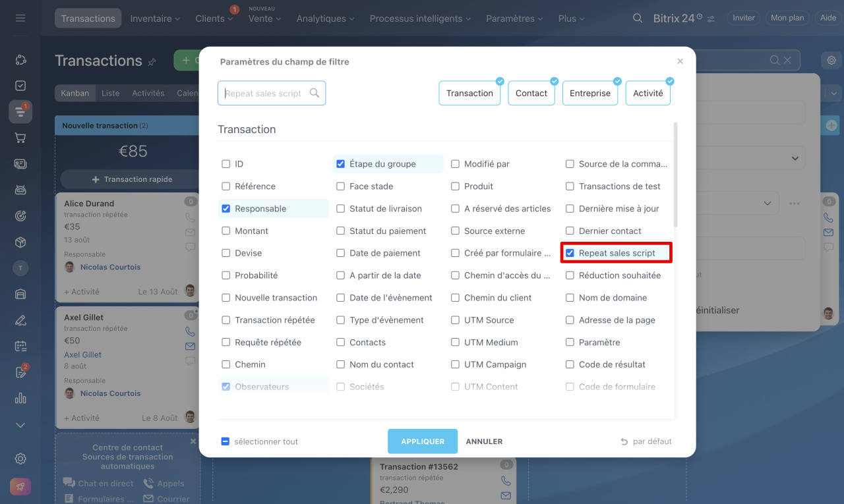Click the CRM funnel icon in left sidebar

pyautogui.click(x=20, y=112)
